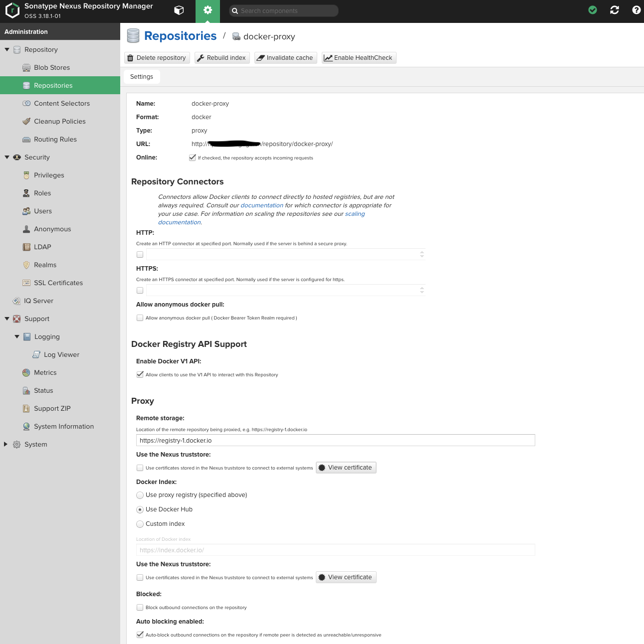
Task: Check Nexus truststore box under Docker Index
Action: pos(140,577)
